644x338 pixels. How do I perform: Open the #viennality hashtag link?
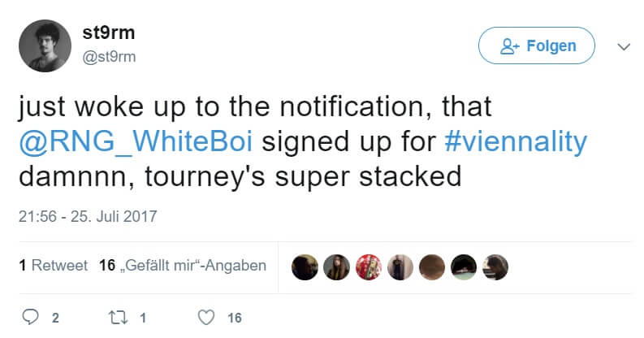point(516,141)
